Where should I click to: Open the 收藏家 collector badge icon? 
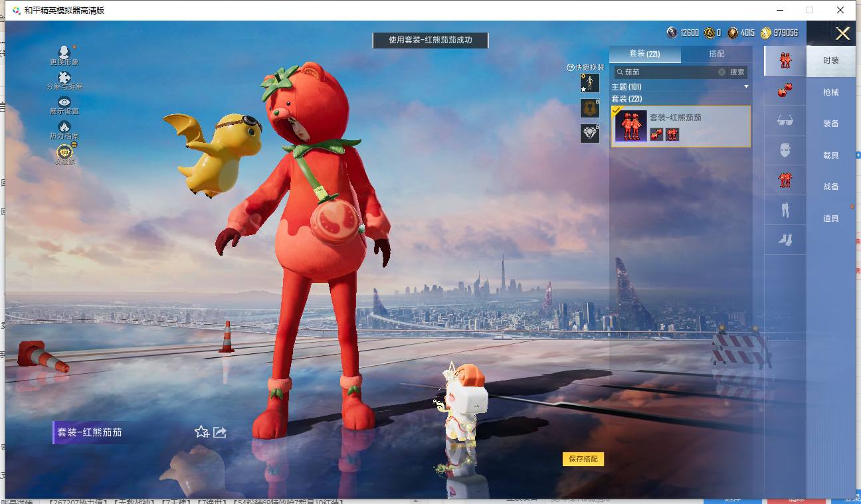tap(64, 152)
